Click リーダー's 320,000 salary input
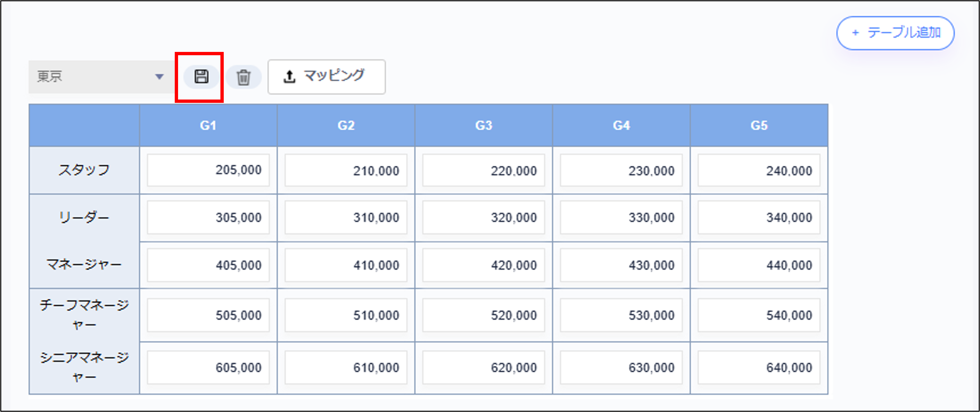The width and height of the screenshot is (980, 412). tap(483, 217)
